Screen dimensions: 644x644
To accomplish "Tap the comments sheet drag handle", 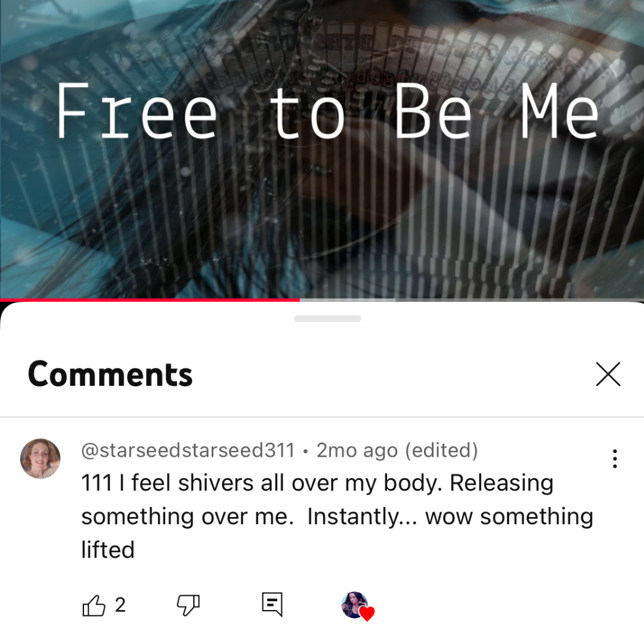I will pos(327,318).
